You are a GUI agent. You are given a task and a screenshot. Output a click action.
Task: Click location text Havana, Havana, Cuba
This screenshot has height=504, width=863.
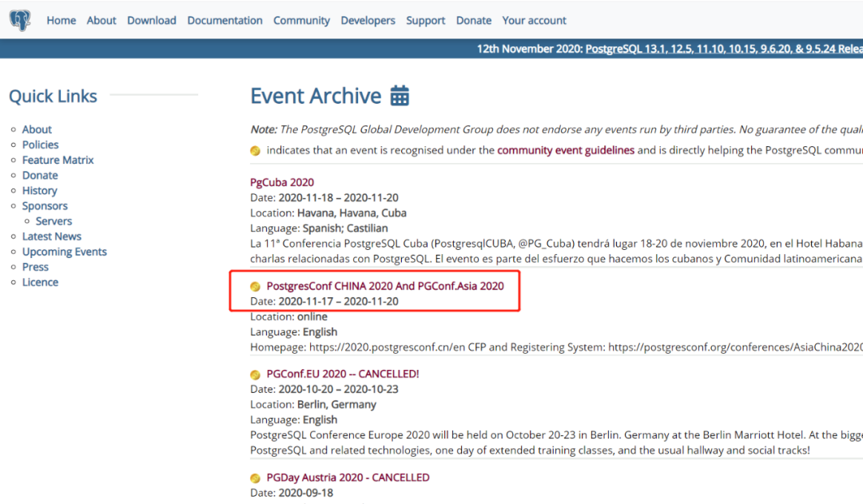pyautogui.click(x=352, y=213)
